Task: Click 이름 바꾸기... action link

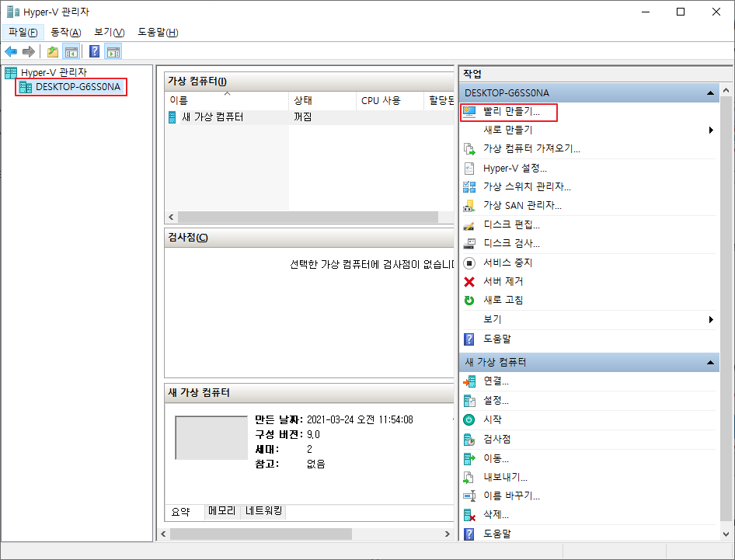Action: click(x=511, y=496)
